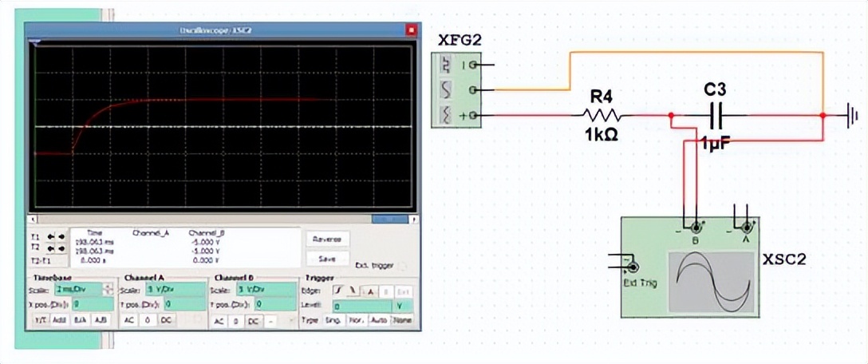Click Channel A Y pos. field

tap(185, 305)
